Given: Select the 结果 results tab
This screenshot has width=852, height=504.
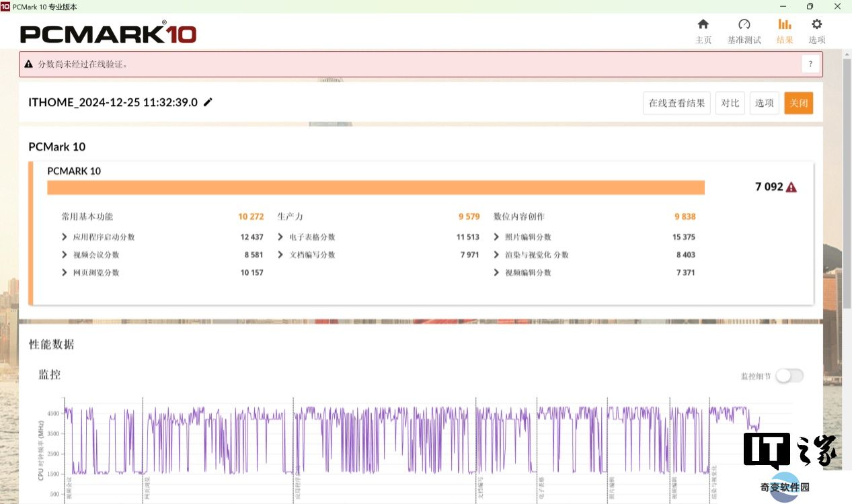Looking at the screenshot, I should click(x=785, y=32).
